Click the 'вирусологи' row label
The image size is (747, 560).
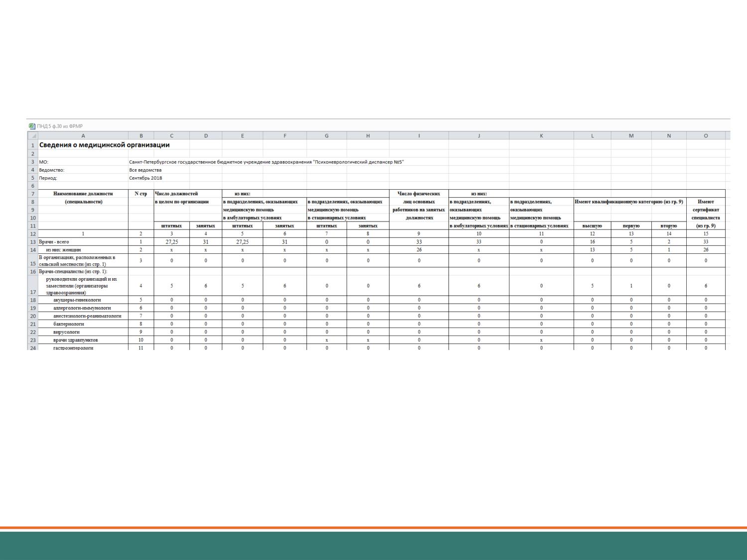point(67,332)
